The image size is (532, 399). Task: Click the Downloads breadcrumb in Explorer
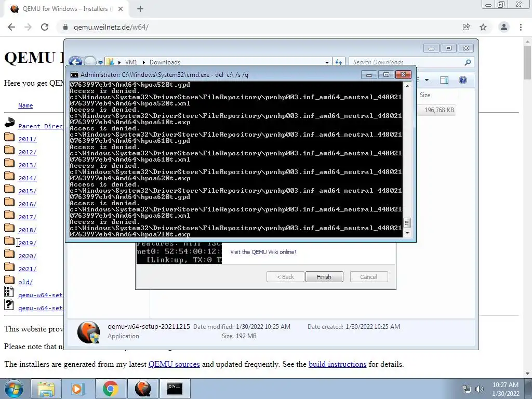click(x=165, y=62)
